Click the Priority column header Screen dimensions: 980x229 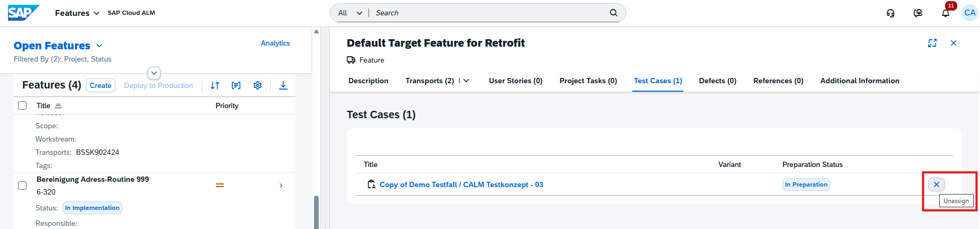tap(227, 105)
